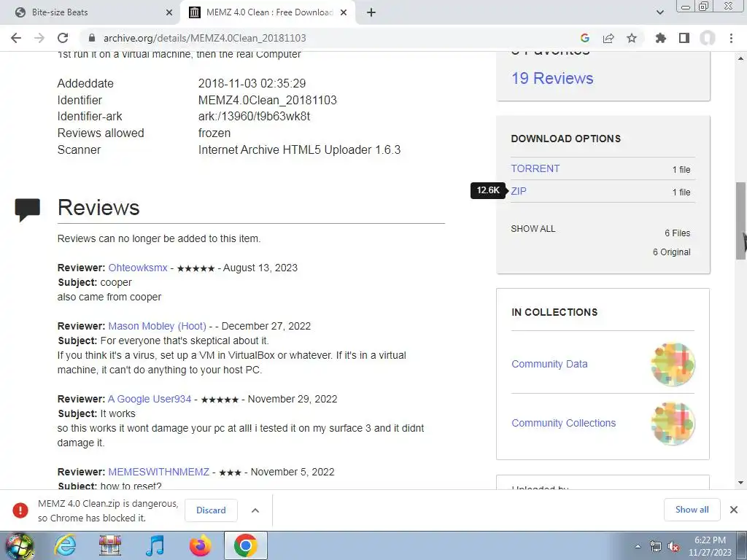This screenshot has width=747, height=560.
Task: Discard the blocked MEMZ zip download
Action: (211, 510)
